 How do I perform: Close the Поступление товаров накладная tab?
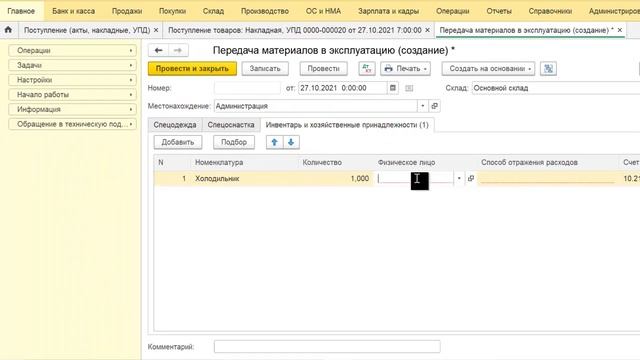[427, 30]
